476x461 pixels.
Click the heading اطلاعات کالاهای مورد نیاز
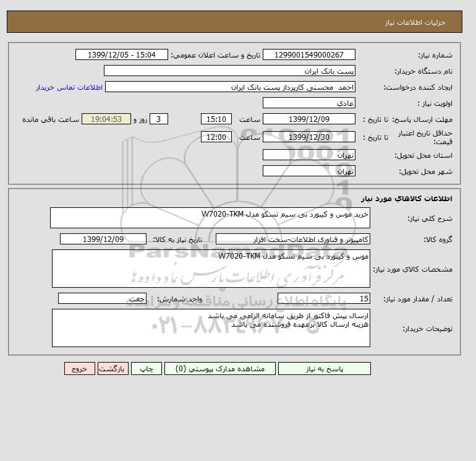tap(407, 199)
